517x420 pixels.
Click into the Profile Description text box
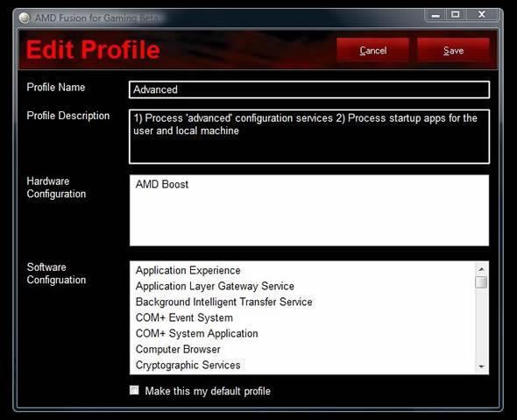tap(309, 137)
